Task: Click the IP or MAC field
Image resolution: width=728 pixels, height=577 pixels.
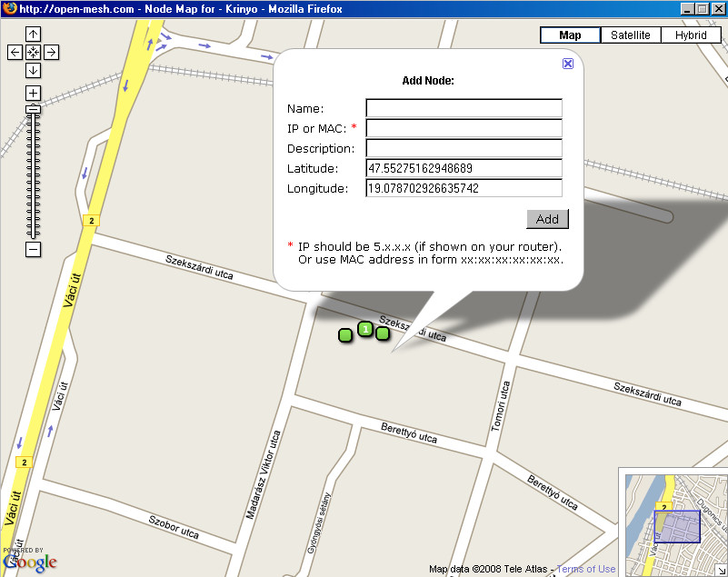Action: (x=464, y=129)
